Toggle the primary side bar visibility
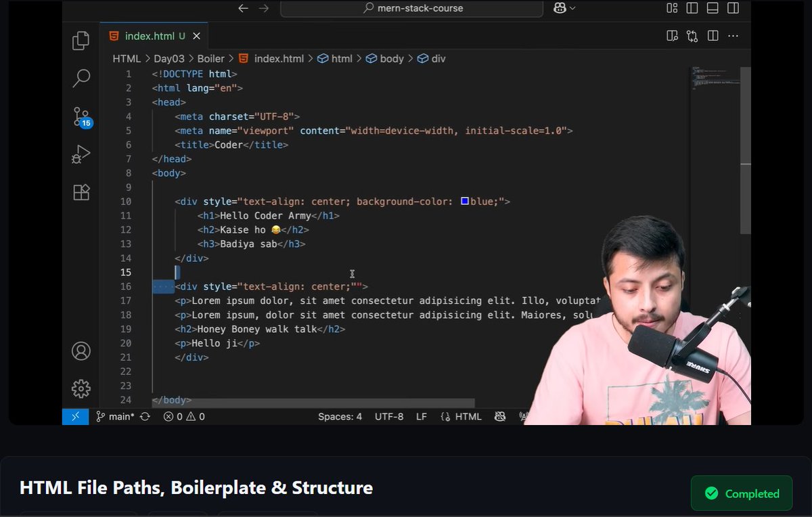The image size is (812, 517). pos(692,8)
